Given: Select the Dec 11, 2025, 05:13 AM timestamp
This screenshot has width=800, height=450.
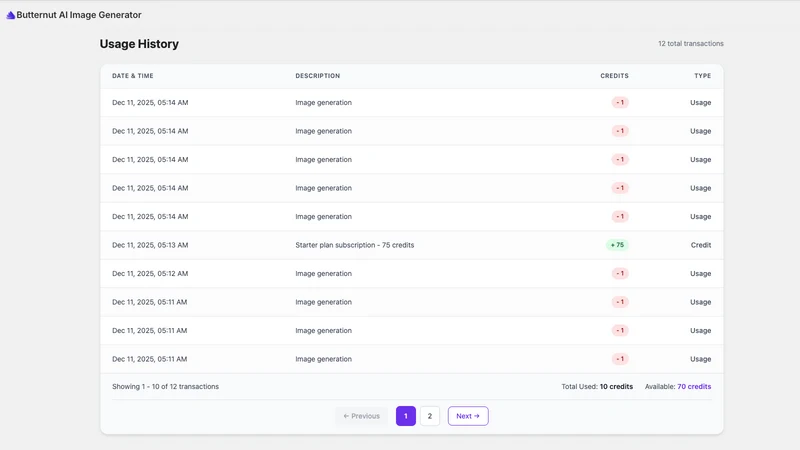Looking at the screenshot, I should click(x=150, y=245).
